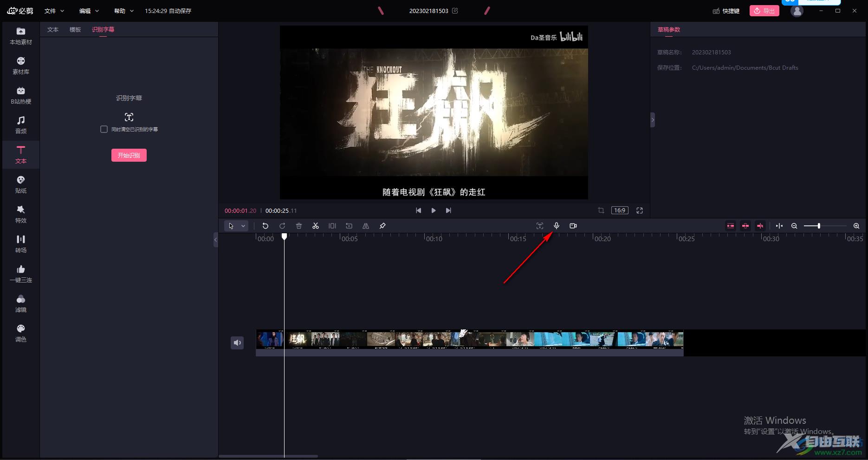Adjust the timeline zoom slider
Screen dimensions: 868x460
[819, 226]
